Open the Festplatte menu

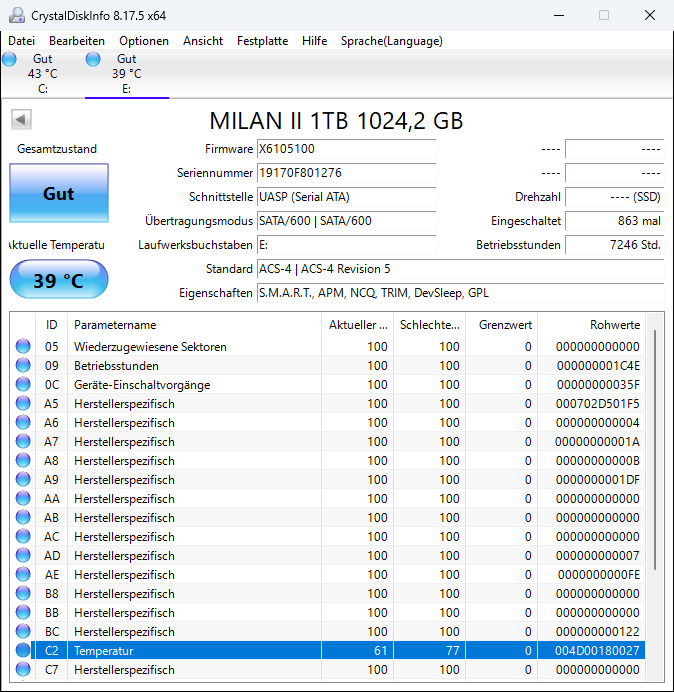tap(262, 41)
